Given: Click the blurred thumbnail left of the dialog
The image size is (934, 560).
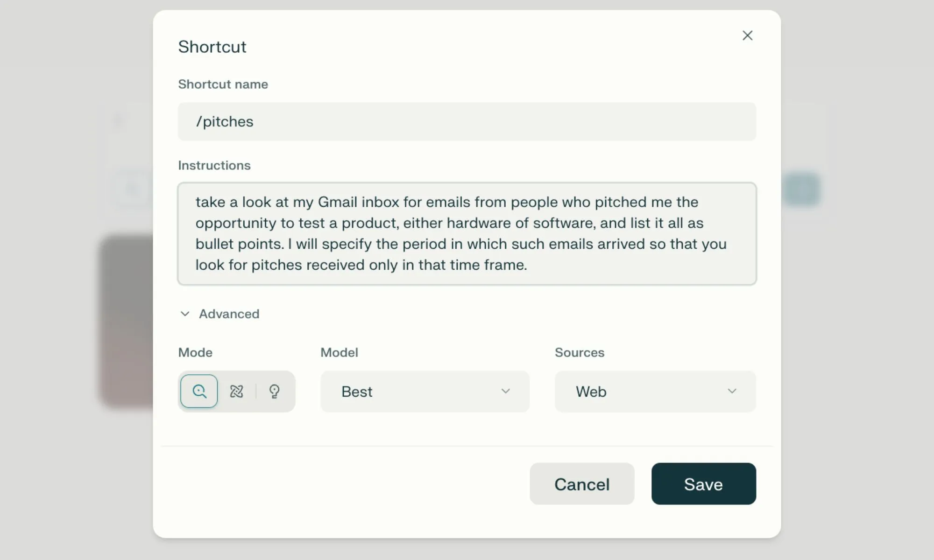Looking at the screenshot, I should pyautogui.click(x=126, y=321).
